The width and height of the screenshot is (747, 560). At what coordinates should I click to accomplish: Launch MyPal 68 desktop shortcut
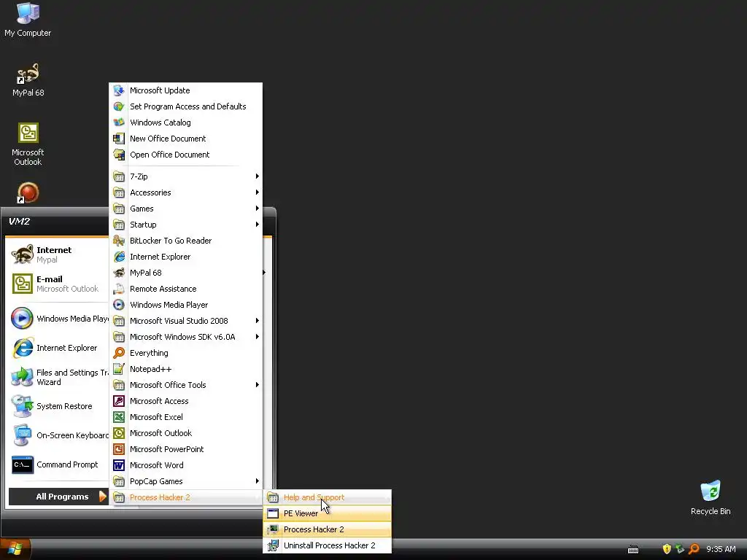coord(28,80)
